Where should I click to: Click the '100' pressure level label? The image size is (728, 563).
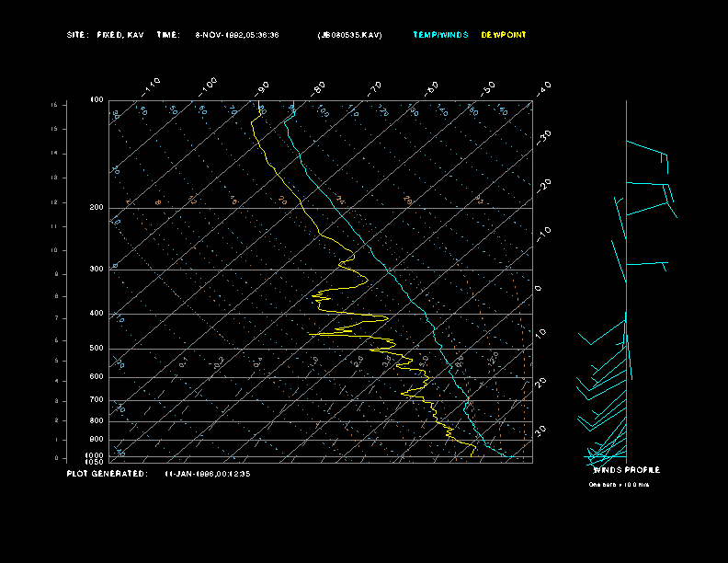coord(97,100)
